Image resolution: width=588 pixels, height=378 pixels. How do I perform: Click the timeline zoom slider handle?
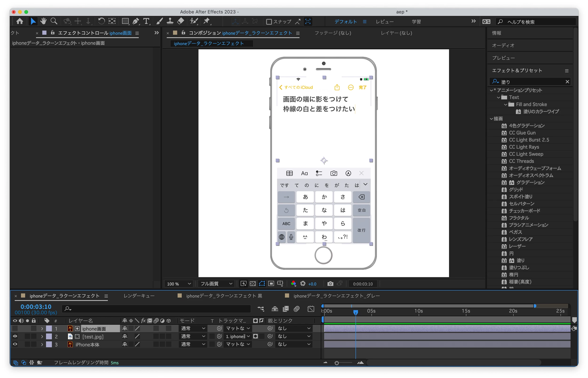[x=337, y=363]
